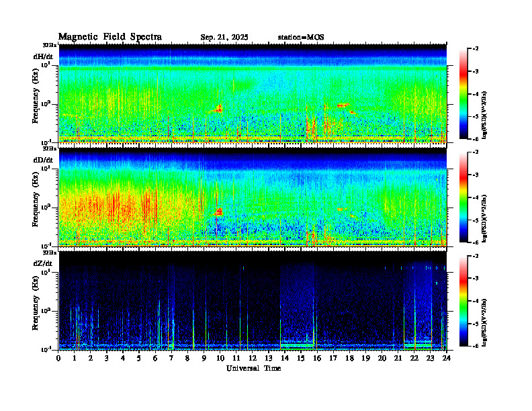Click time axis tick label "2"
The width and height of the screenshot is (532, 411).
tap(91, 358)
